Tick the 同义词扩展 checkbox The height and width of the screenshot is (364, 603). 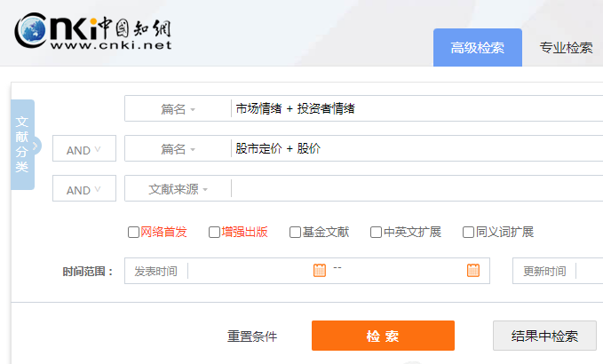tap(468, 233)
